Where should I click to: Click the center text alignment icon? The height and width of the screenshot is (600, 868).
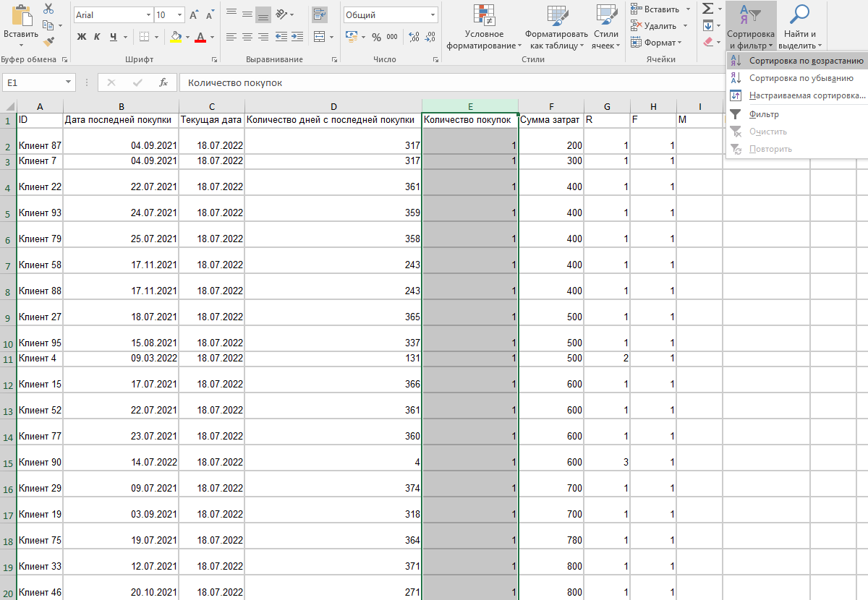[247, 37]
